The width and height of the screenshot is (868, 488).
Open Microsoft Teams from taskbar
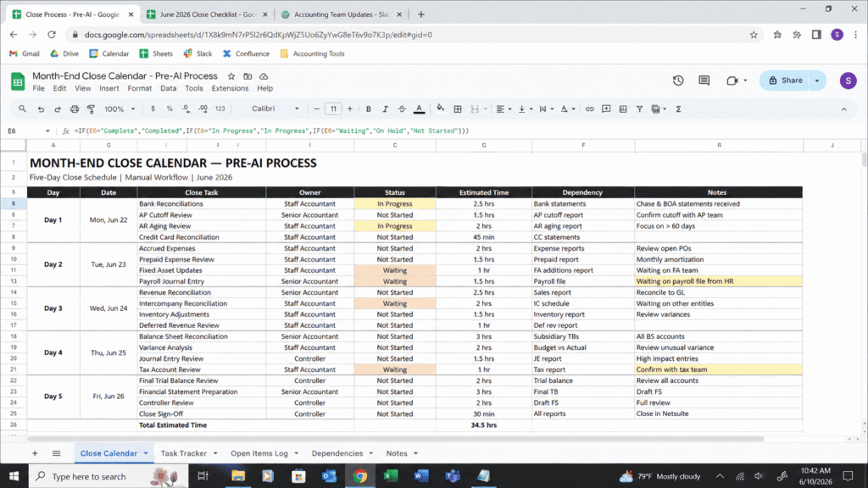[453, 476]
